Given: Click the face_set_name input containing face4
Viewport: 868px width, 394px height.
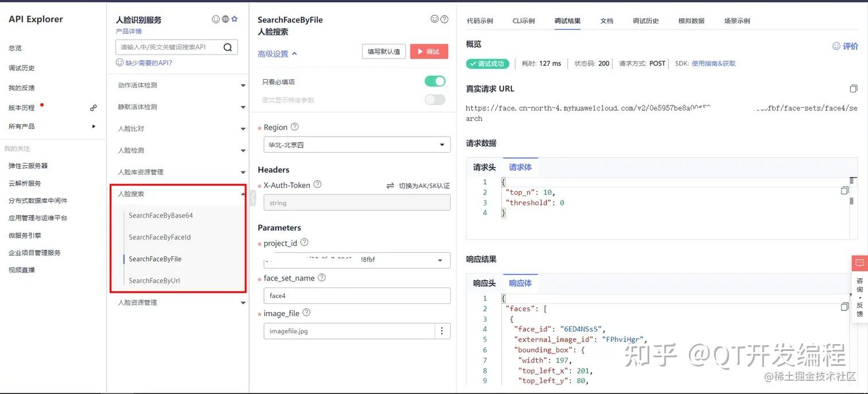Looking at the screenshot, I should (356, 296).
